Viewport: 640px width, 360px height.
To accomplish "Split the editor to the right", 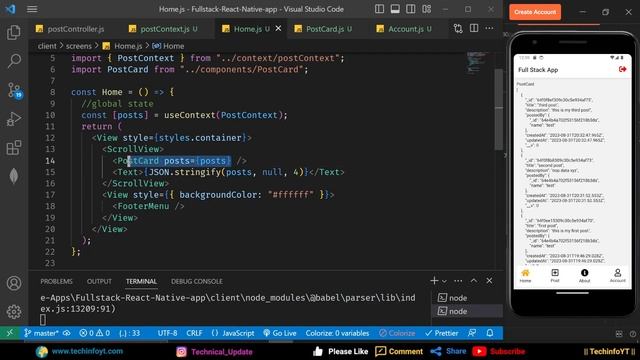I will (x=474, y=28).
